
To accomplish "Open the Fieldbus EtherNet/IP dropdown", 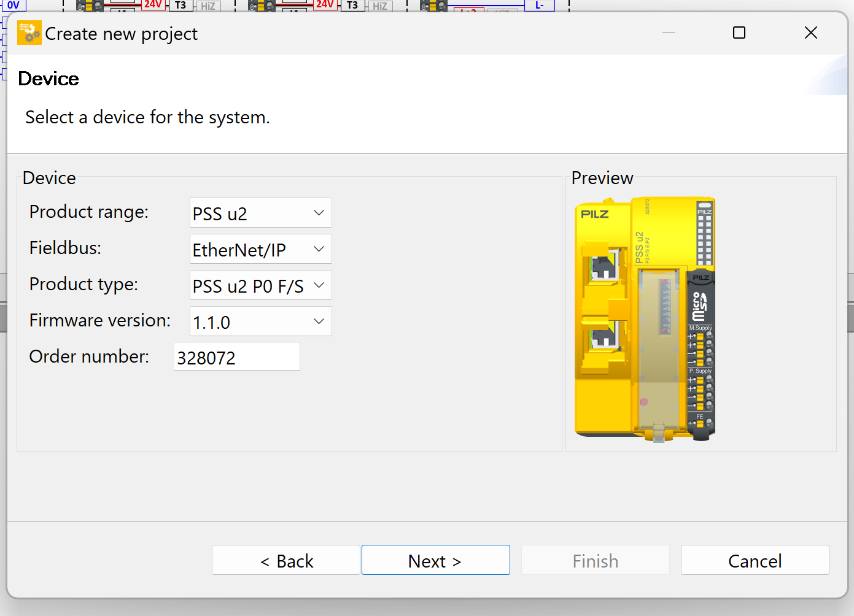I will pos(260,249).
